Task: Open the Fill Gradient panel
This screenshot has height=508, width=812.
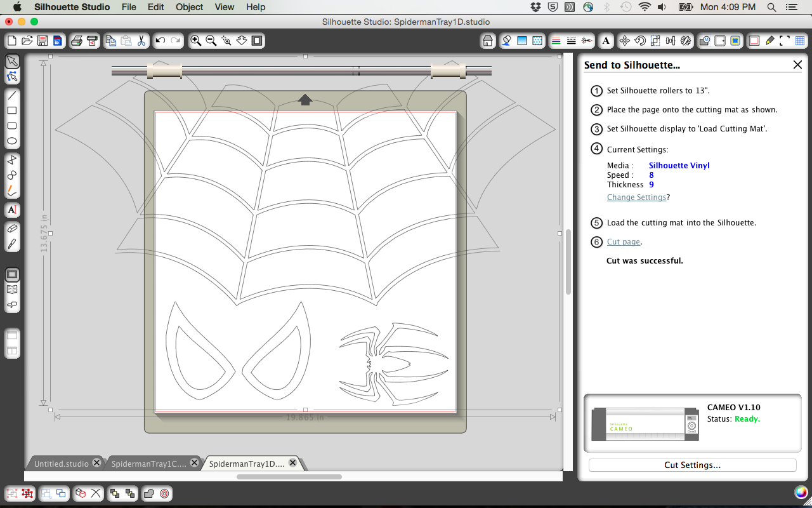Action: [x=522, y=41]
